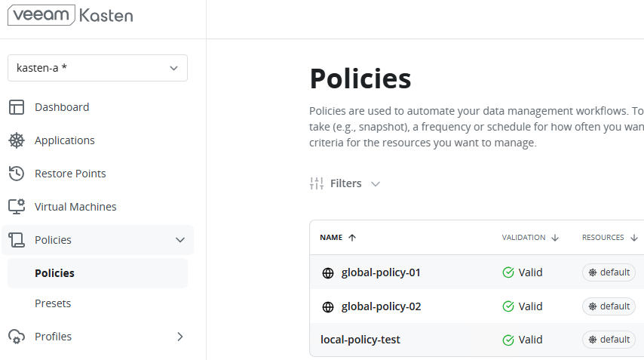Click the Restore Points clock icon
Image resolution: width=644 pixels, height=360 pixels.
tap(17, 174)
